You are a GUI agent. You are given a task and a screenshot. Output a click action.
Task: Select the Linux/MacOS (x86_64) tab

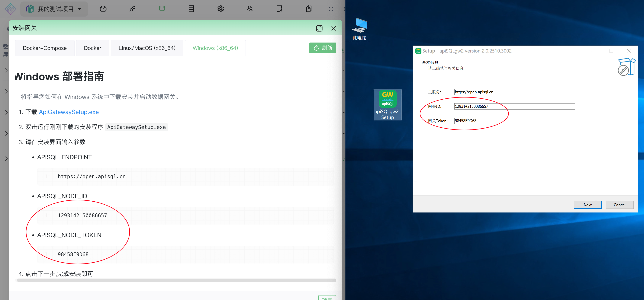(147, 48)
